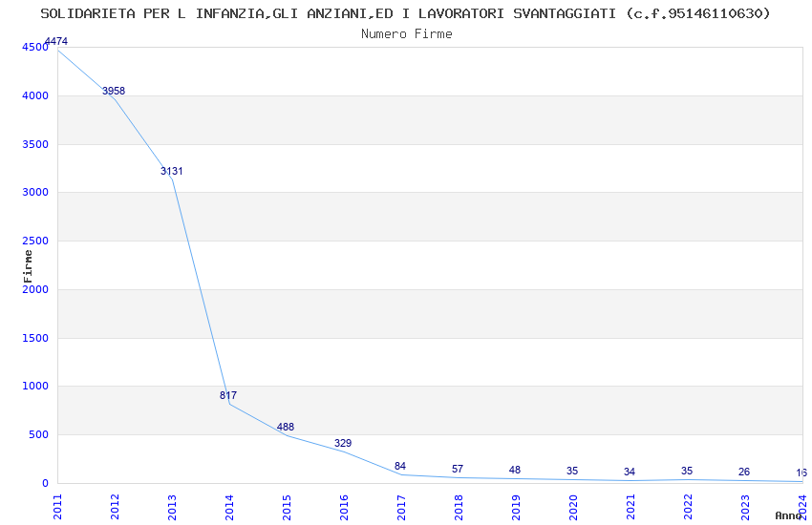The image size is (812, 525).
Task: Click y-axis tick 3000
Action: click(35, 193)
